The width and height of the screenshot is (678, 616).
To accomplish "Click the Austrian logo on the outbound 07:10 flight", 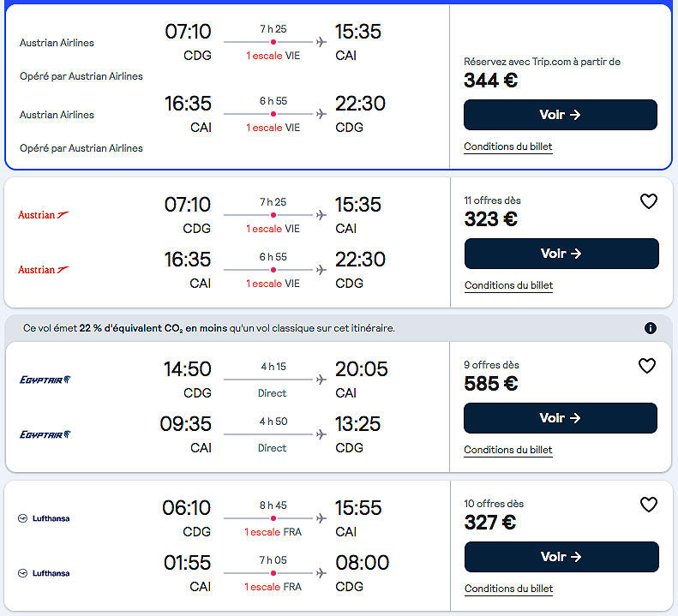I will pos(44,215).
